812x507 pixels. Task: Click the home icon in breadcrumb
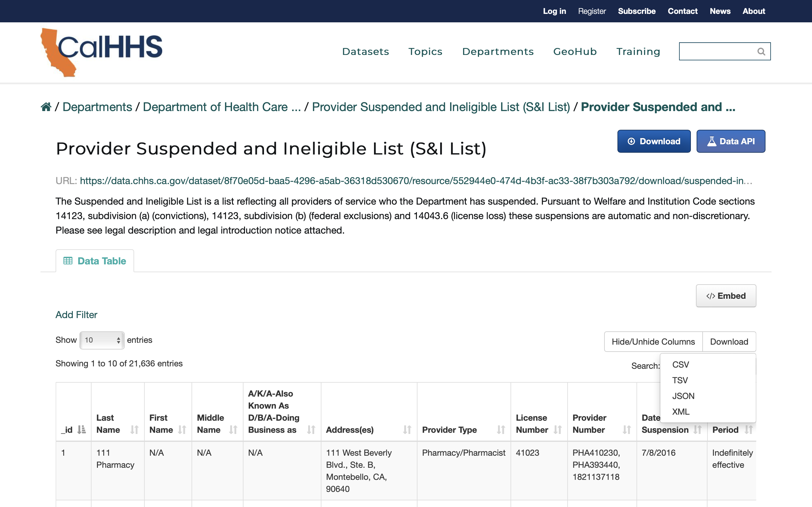click(46, 107)
